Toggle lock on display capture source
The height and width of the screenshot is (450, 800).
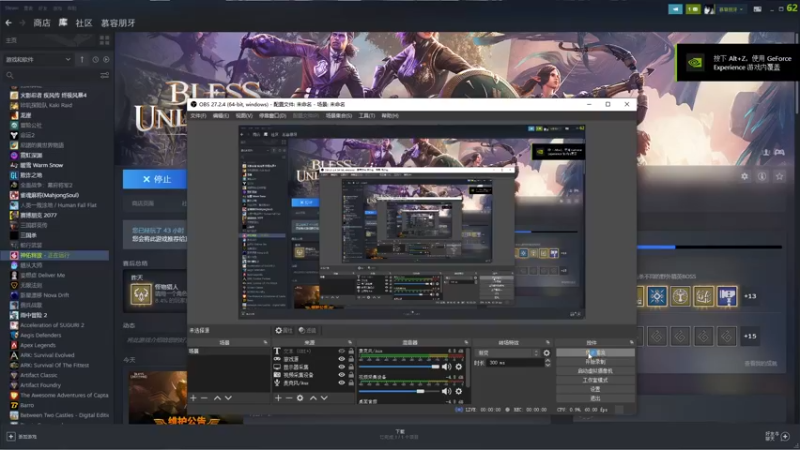351,367
